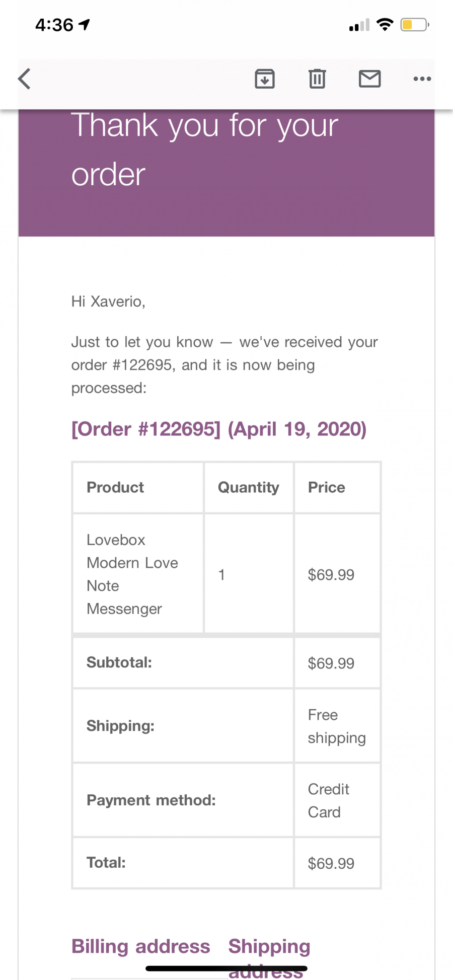Image resolution: width=453 pixels, height=980 pixels.
Task: Mark email as unread with envelope icon
Action: tap(369, 79)
